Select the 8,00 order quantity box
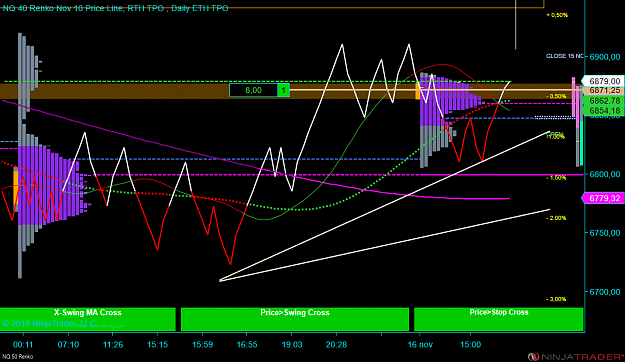This screenshot has width=625, height=362. click(x=254, y=90)
